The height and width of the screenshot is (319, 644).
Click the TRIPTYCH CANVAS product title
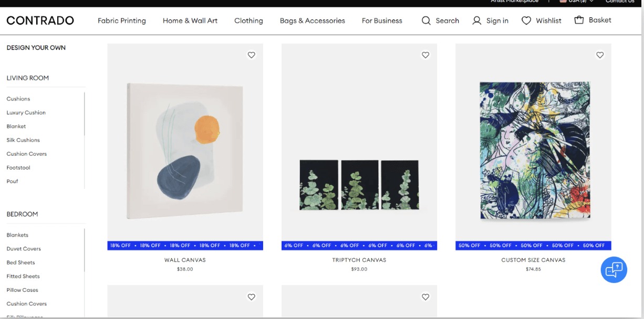pos(359,260)
